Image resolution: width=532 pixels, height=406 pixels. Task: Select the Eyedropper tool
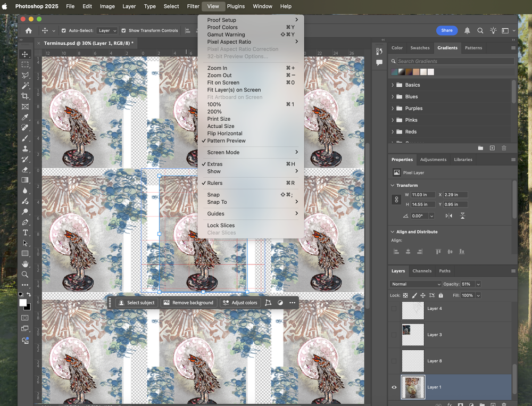pos(25,117)
